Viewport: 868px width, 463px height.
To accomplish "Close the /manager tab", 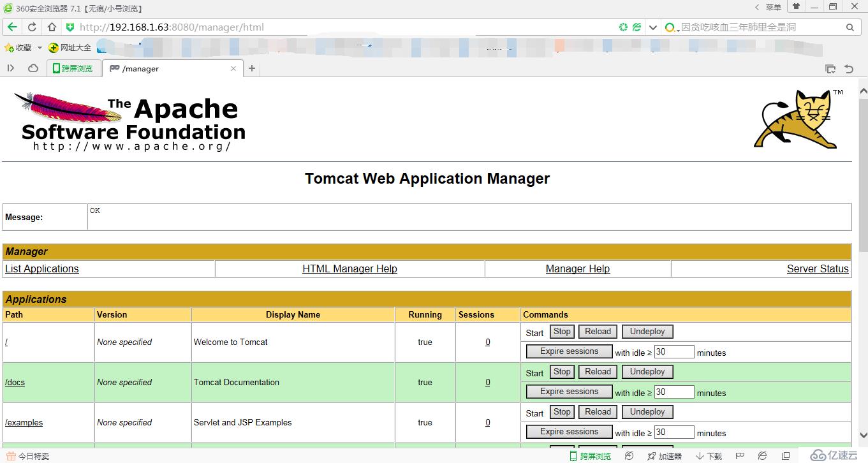I will point(233,68).
